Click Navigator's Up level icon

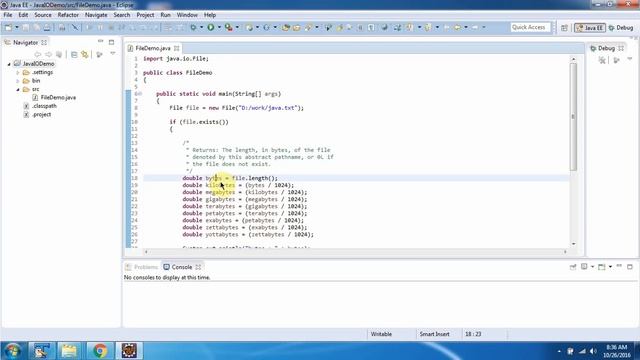[x=59, y=54]
